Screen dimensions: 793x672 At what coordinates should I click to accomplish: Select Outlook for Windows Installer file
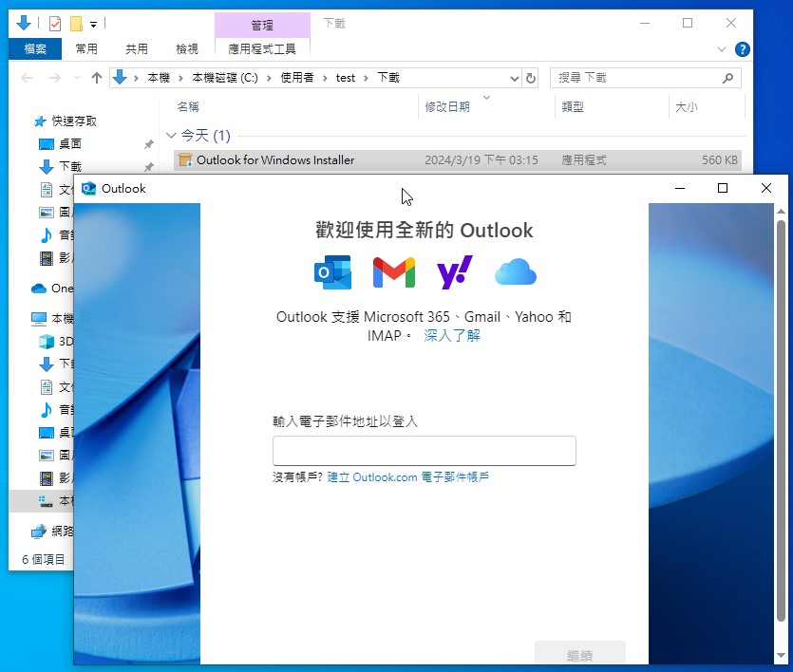[x=275, y=160]
